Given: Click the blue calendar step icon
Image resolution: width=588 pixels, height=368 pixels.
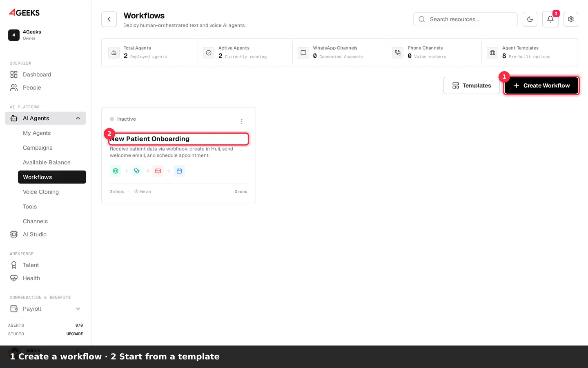Looking at the screenshot, I should click(179, 171).
